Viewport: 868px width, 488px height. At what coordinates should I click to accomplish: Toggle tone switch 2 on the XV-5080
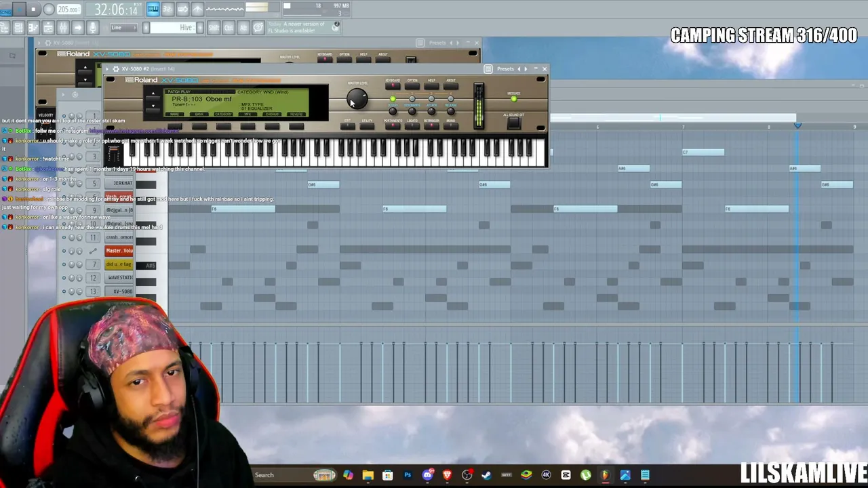[412, 100]
